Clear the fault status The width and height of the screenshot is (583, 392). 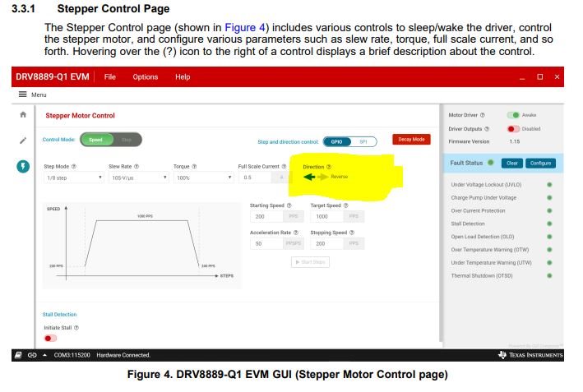coord(512,163)
